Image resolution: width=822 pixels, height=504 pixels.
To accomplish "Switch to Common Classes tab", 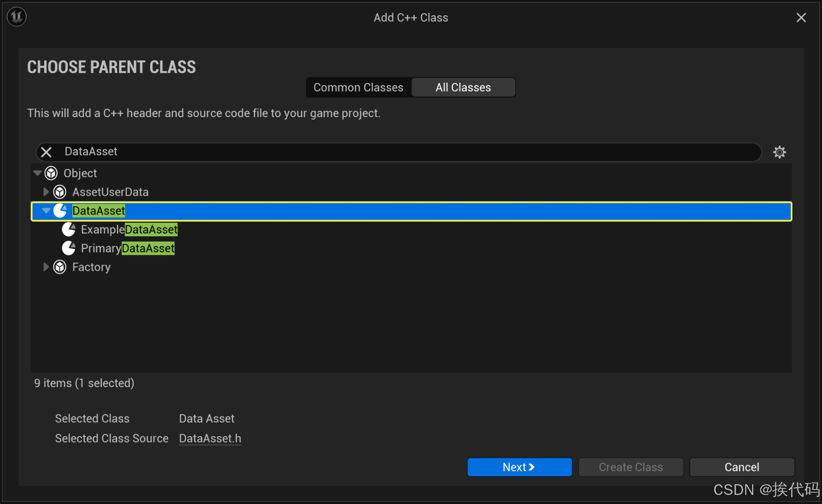I will [358, 88].
